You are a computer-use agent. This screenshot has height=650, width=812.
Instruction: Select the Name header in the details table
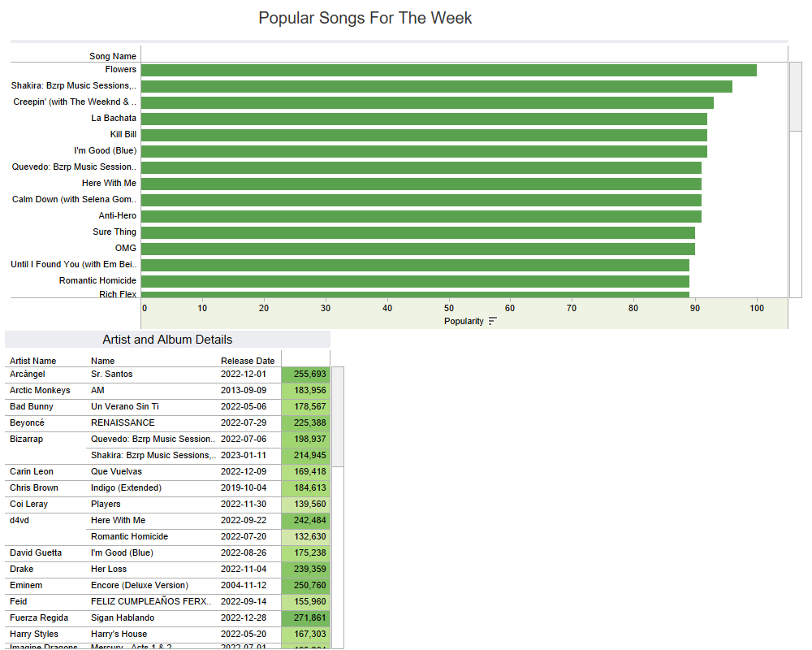(101, 361)
